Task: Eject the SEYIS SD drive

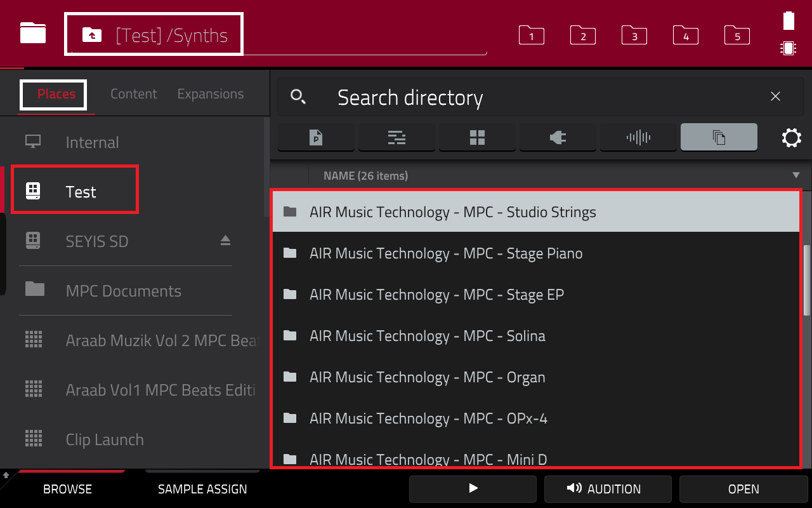Action: coord(225,240)
